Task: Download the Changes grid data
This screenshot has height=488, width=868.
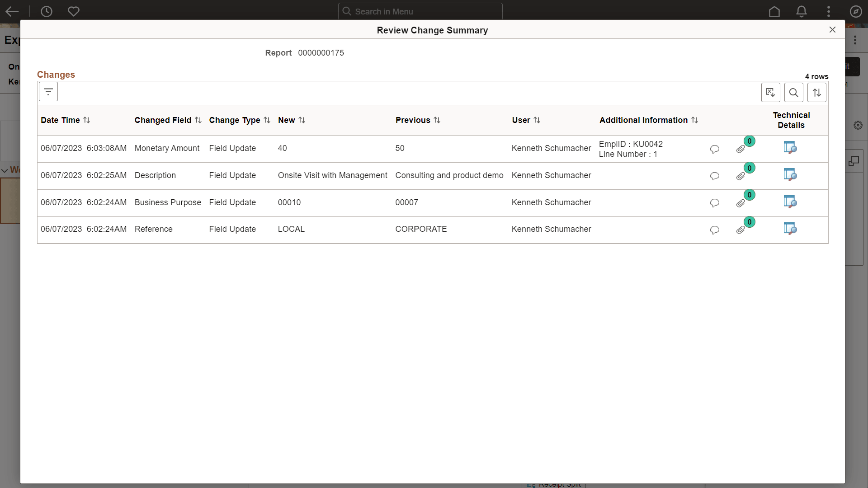Action: (x=771, y=92)
